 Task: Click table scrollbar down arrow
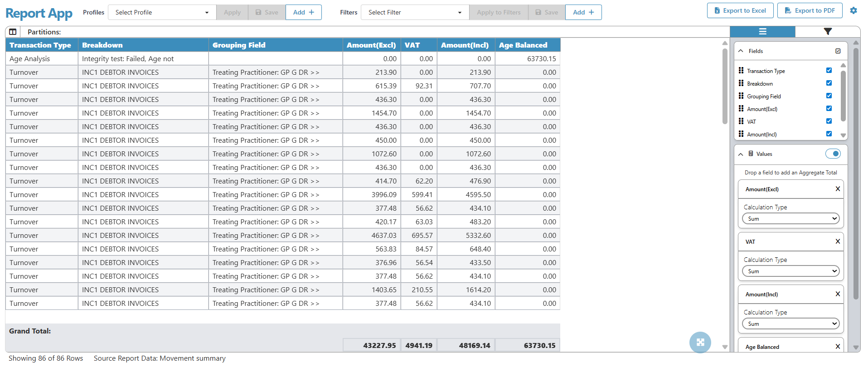725,347
